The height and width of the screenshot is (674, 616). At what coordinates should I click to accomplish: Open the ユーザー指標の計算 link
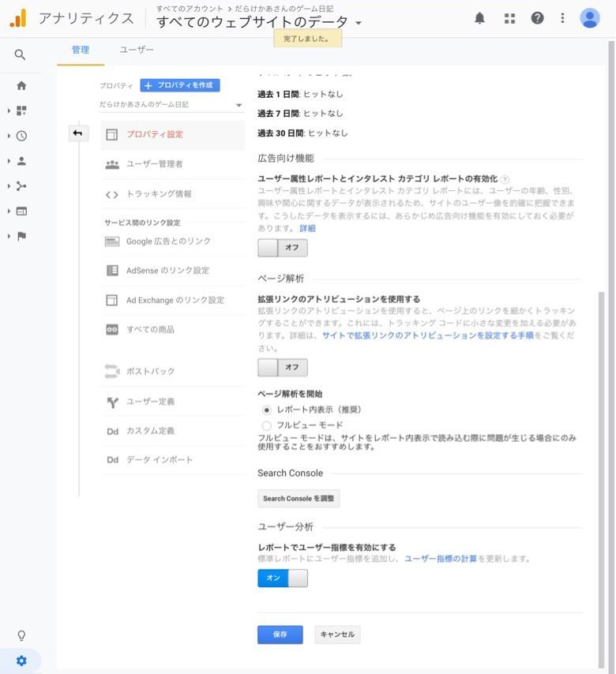(441, 559)
